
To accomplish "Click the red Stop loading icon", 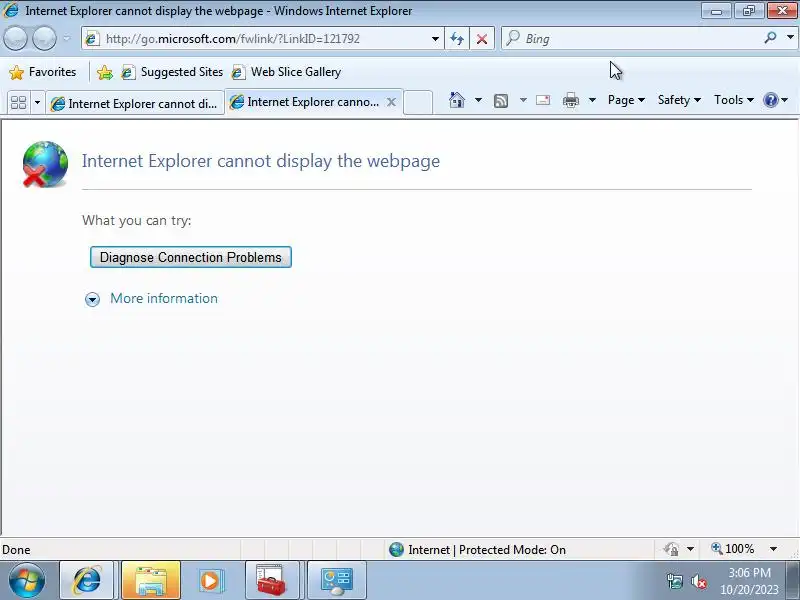I will [482, 39].
